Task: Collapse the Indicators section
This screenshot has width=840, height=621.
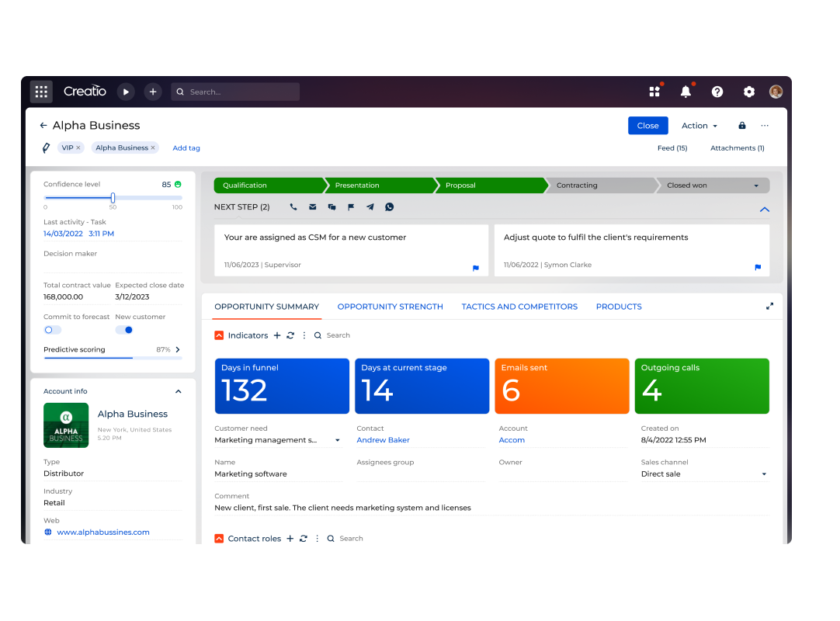Action: pos(219,335)
